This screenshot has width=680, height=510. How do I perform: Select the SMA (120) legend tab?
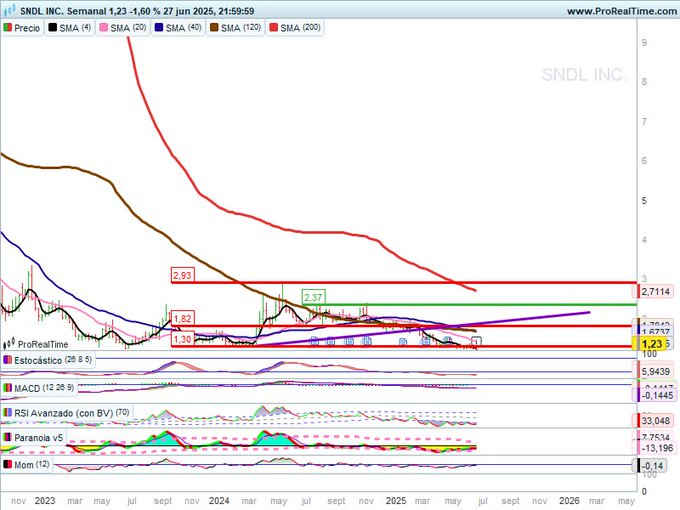[235, 28]
